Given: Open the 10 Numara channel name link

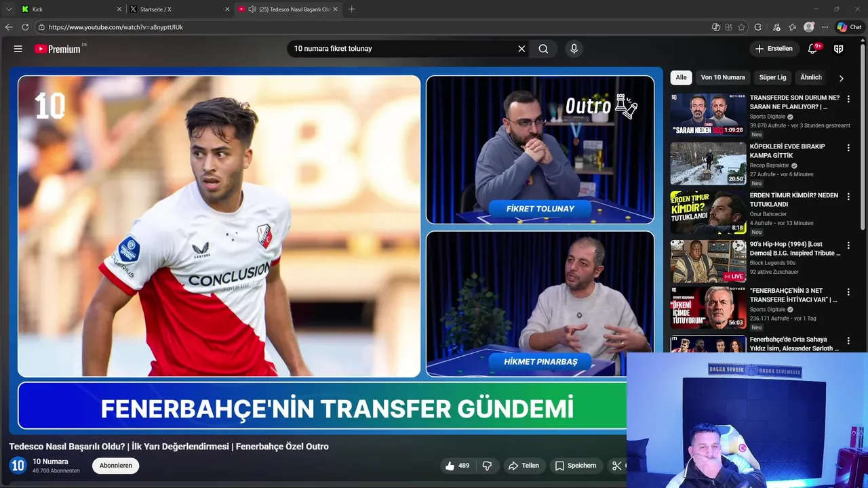Looking at the screenshot, I should (x=50, y=462).
